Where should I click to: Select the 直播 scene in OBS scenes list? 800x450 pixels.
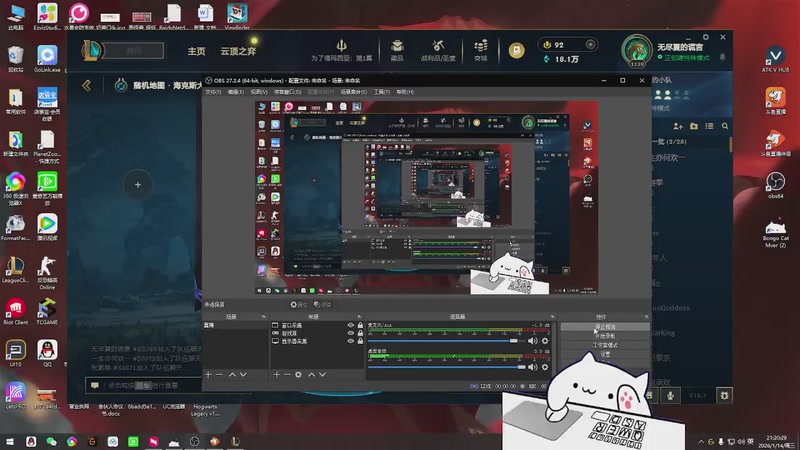(236, 325)
